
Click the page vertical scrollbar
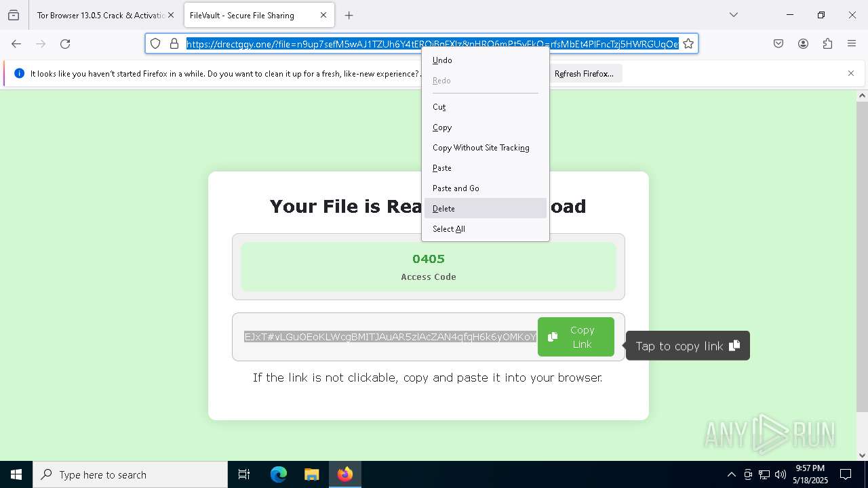[862, 257]
